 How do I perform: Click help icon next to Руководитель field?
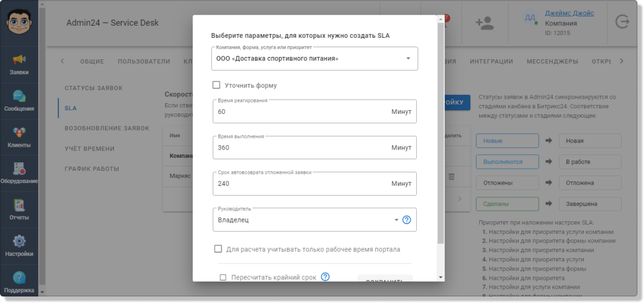point(406,220)
